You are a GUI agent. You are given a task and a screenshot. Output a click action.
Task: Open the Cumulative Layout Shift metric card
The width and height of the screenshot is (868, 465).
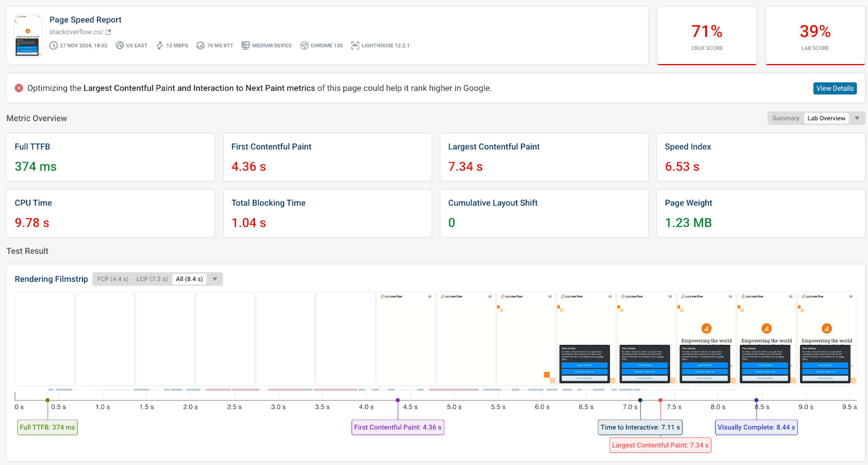click(544, 213)
